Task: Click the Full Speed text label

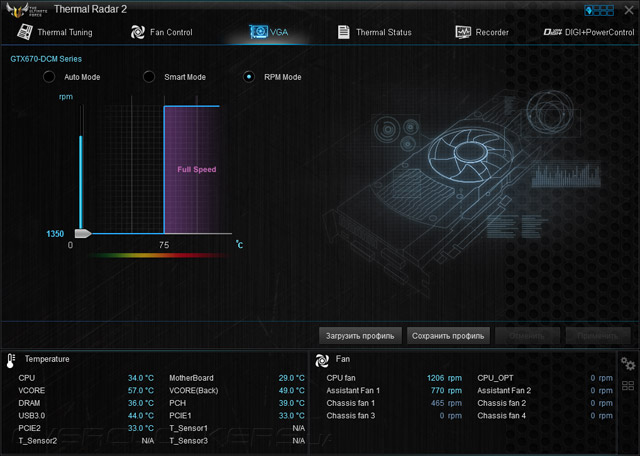Action: pos(197,169)
